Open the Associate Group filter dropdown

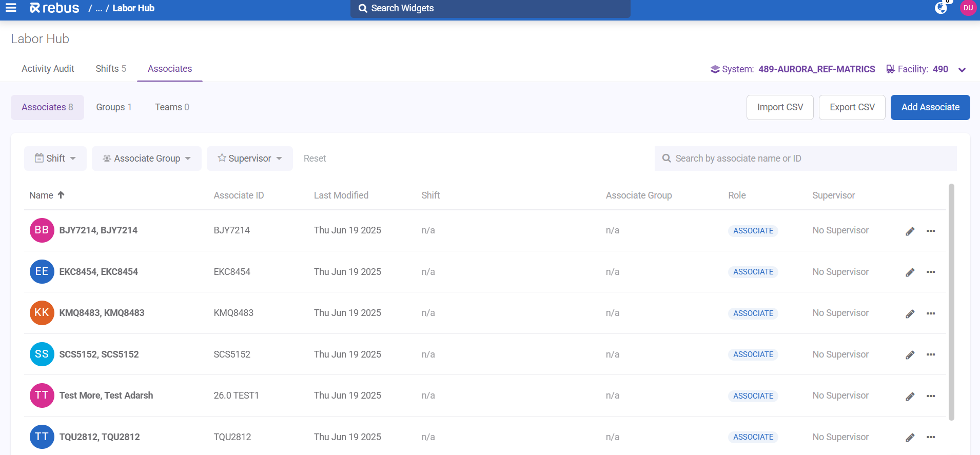click(x=147, y=159)
